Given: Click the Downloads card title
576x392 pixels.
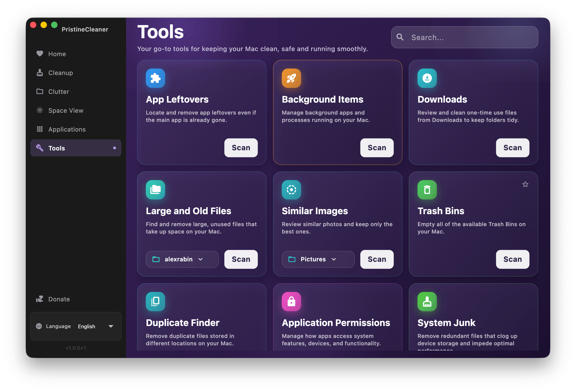Looking at the screenshot, I should click(x=442, y=99).
